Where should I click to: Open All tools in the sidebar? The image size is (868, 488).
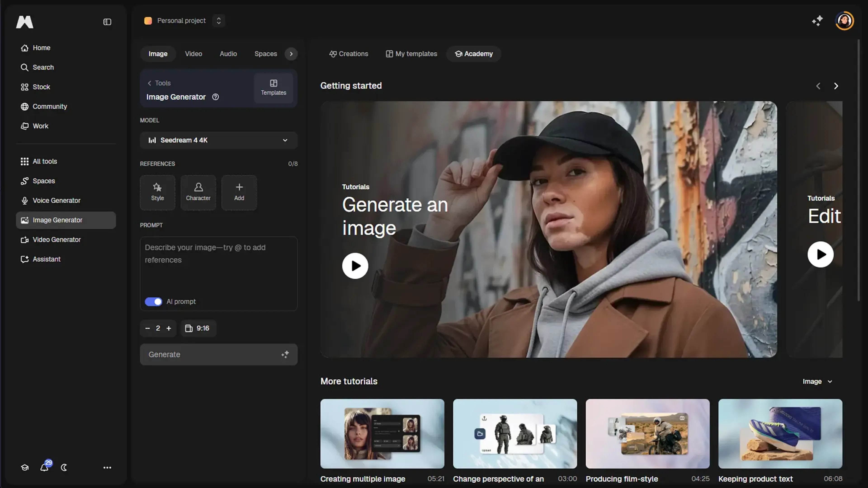66,161
